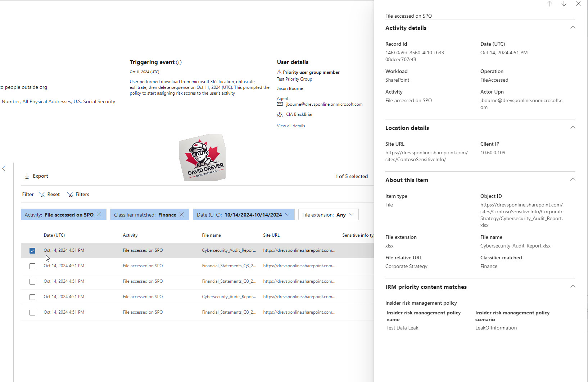Click the Reset filter funnel icon
The width and height of the screenshot is (588, 382).
coord(42,194)
